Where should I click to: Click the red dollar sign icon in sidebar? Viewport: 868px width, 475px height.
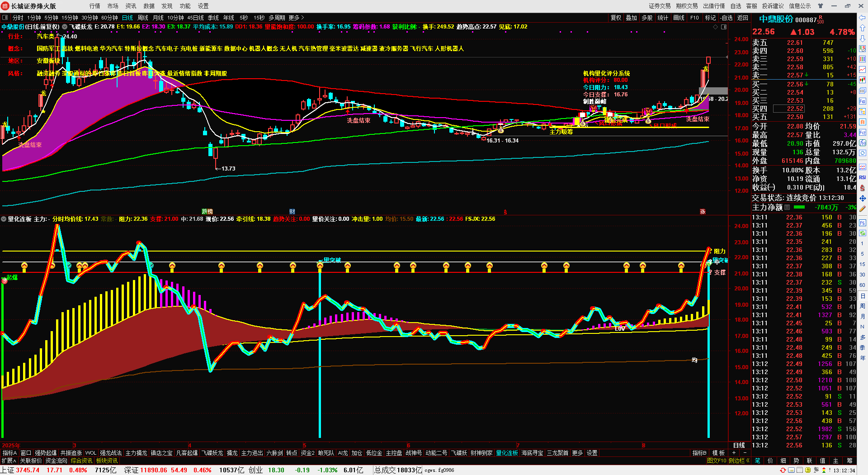click(x=863, y=188)
